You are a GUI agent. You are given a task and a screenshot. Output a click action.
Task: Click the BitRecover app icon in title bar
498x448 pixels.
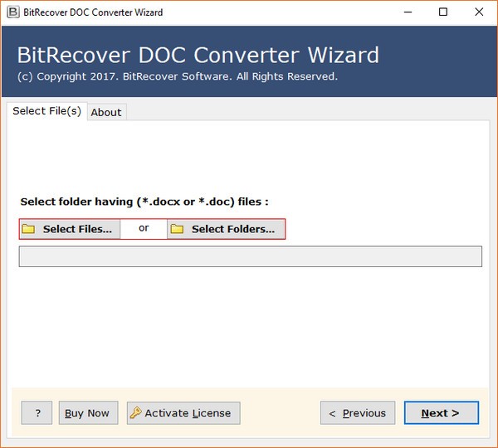(11, 12)
